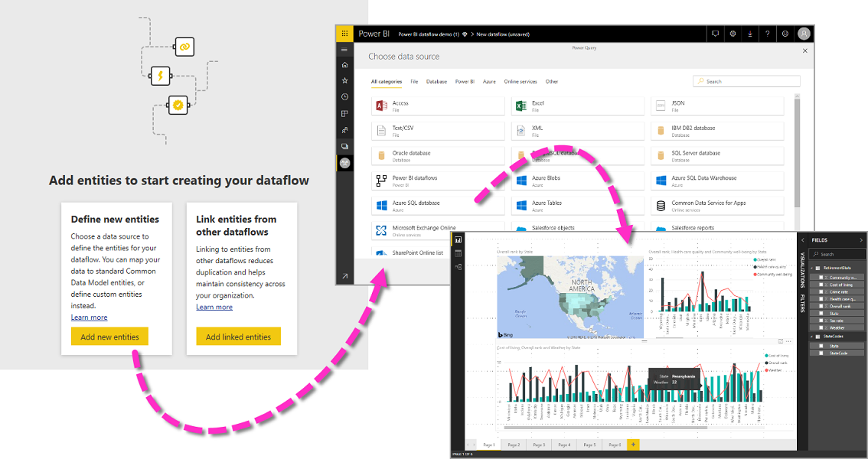Switch to Model view icon in desktop window

(x=458, y=266)
